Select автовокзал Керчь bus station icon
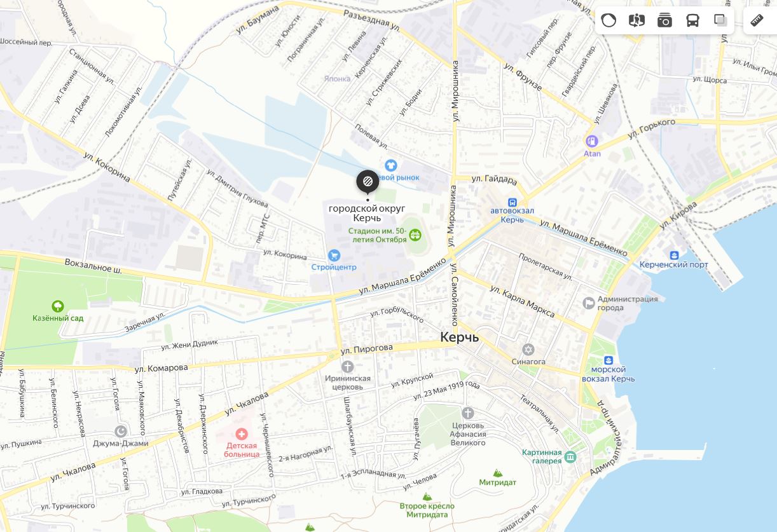 click(512, 201)
